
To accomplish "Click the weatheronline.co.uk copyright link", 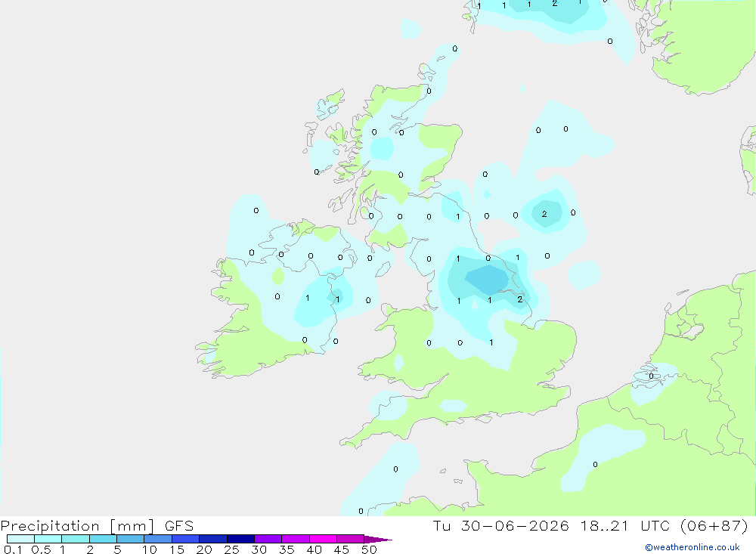I will [x=692, y=547].
